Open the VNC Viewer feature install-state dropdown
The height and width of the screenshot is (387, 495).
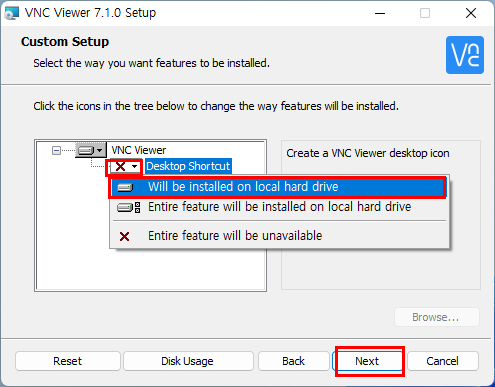(x=91, y=150)
